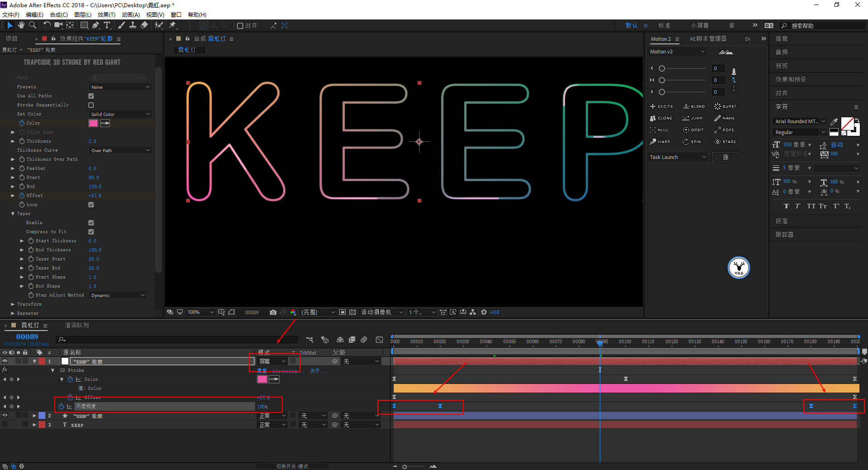Screen dimensions: 868x470
Task: Click the ORBIT tool in Motion 2
Action: tap(693, 130)
